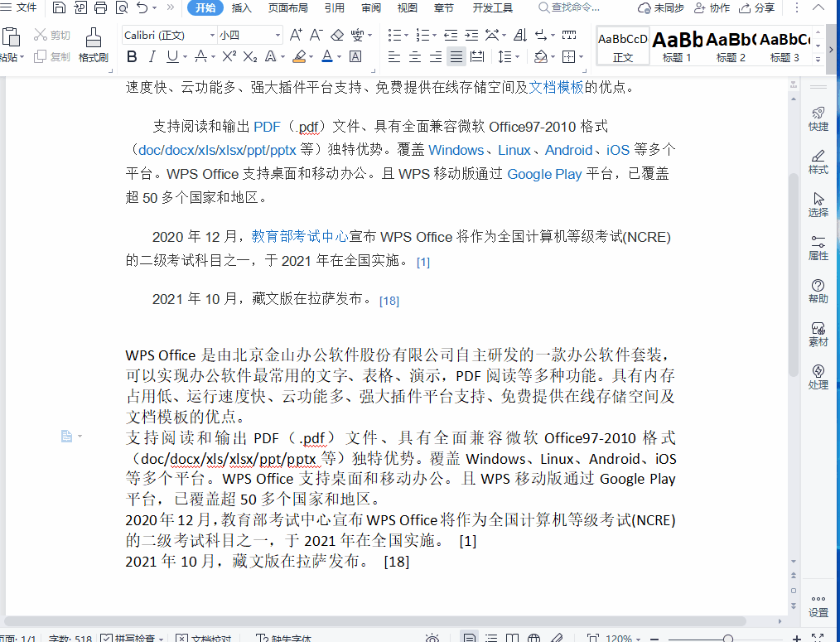This screenshot has width=840, height=642.
Task: Expand the bullet list dropdown
Action: pos(406,36)
